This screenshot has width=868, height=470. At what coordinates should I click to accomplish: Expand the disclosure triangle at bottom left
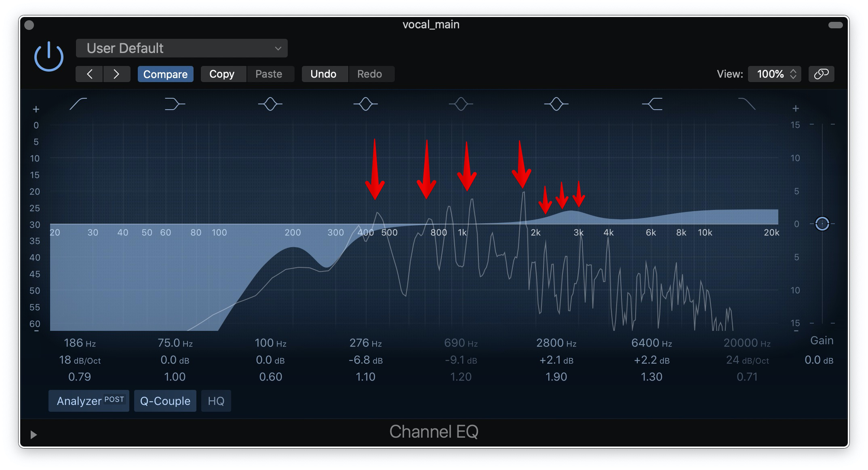point(34,434)
